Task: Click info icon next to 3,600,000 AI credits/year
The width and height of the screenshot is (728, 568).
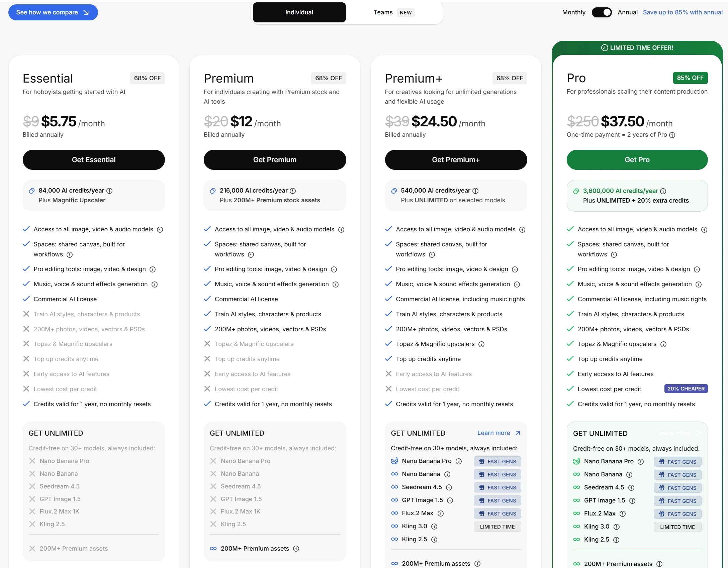Action: tap(663, 191)
